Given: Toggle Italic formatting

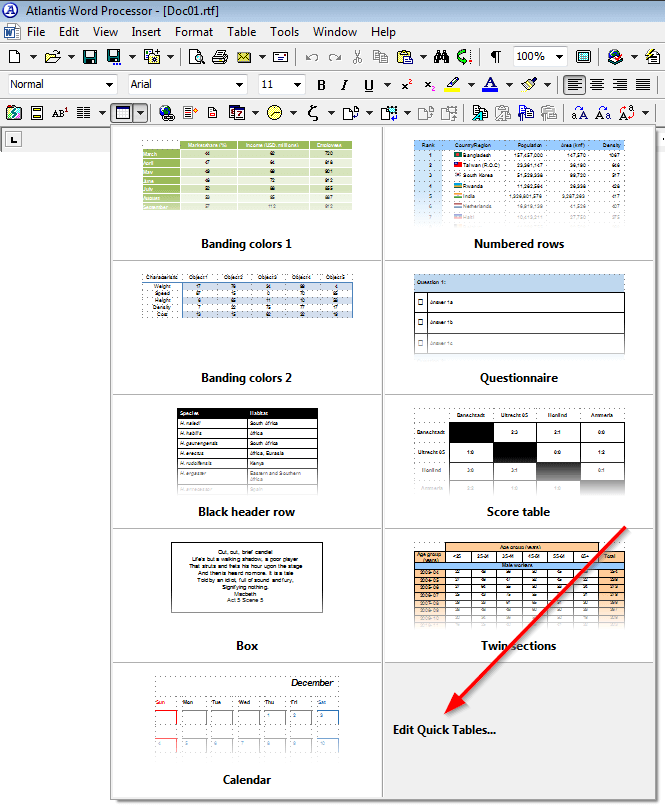Looking at the screenshot, I should 344,85.
